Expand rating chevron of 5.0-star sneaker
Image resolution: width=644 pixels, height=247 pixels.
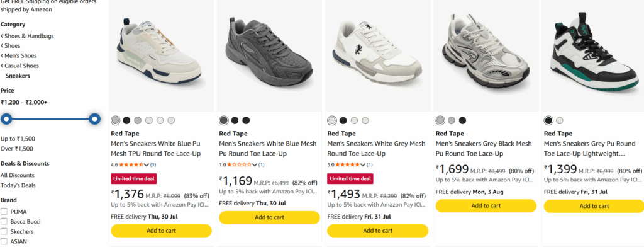click(363, 164)
